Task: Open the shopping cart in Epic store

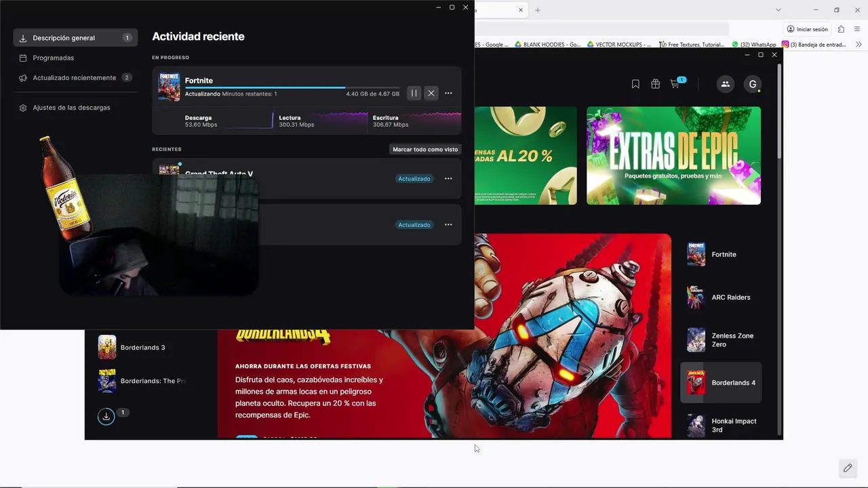Action: [675, 83]
